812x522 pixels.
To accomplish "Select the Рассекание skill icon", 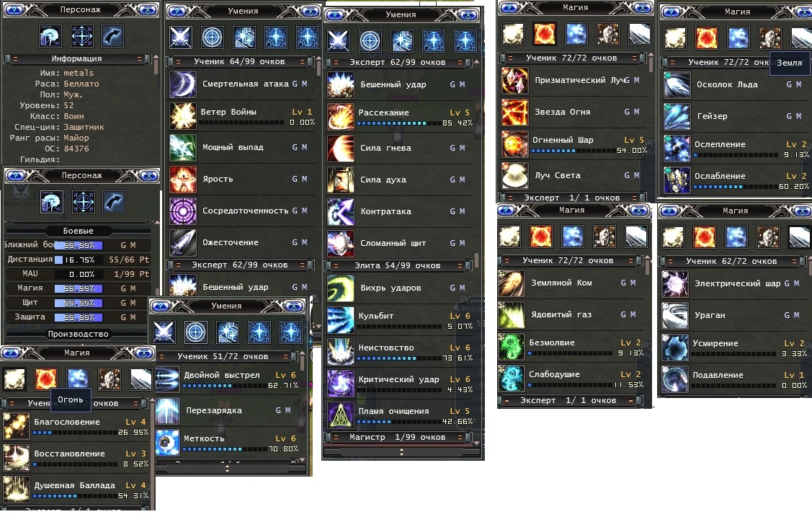I will 341,116.
